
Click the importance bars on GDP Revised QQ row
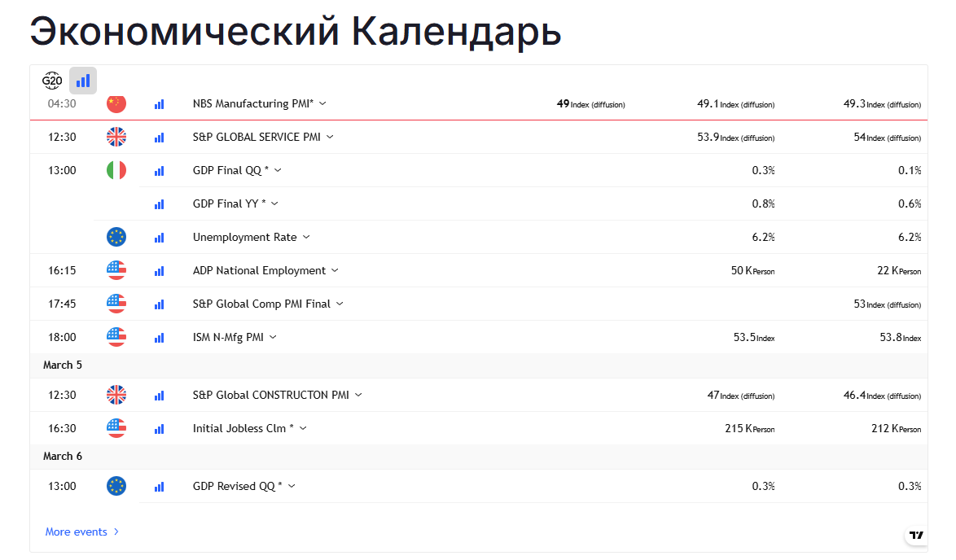(x=159, y=486)
